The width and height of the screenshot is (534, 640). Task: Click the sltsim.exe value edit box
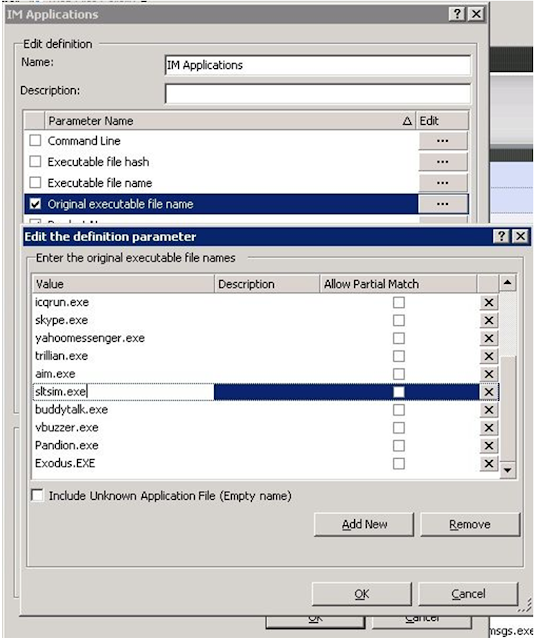pyautogui.click(x=123, y=392)
